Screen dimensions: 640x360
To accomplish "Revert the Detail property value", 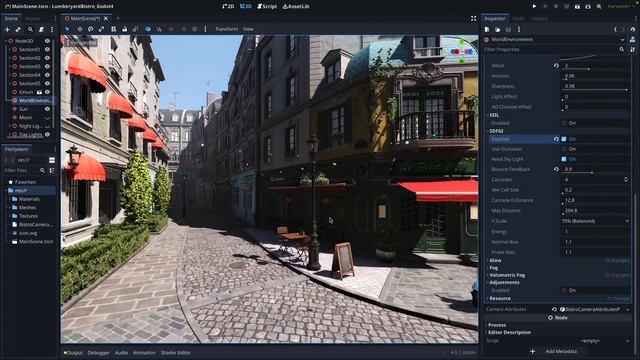I will pos(556,65).
